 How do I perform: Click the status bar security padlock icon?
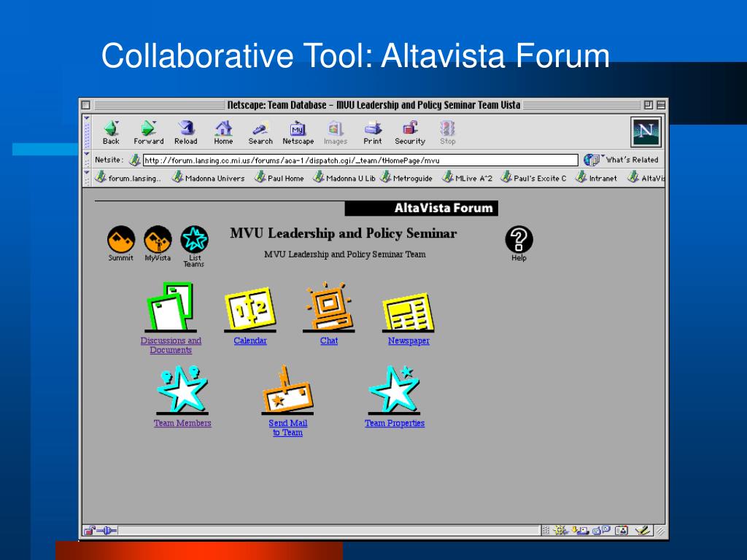click(x=89, y=531)
